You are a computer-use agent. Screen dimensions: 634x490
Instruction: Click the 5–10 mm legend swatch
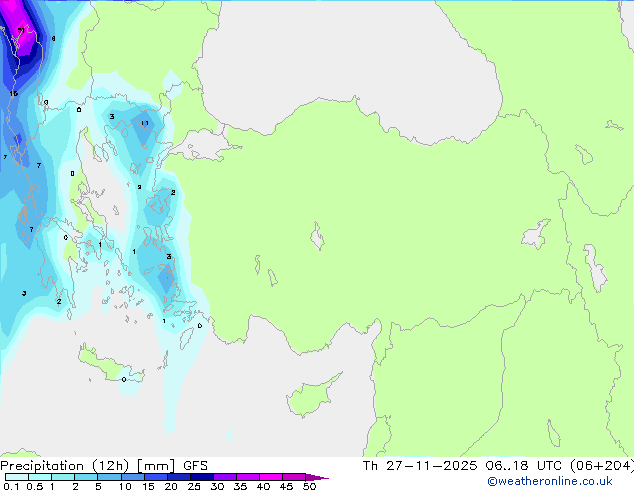[109, 477]
